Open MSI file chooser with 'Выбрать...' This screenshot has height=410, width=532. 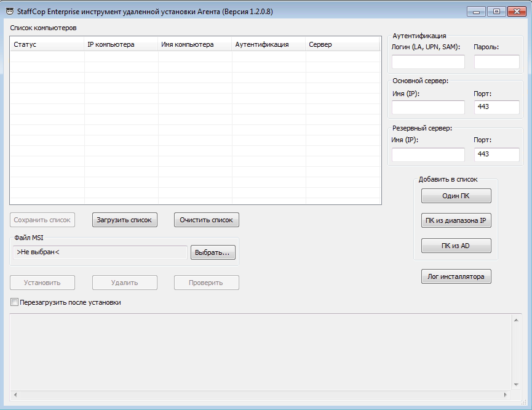point(213,252)
